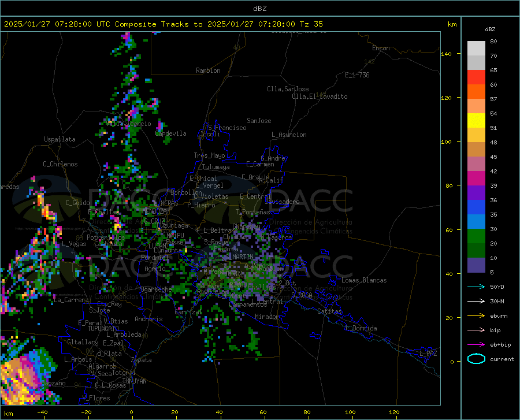The width and height of the screenshot is (520, 420).
Task: Select the 80 dBZ light gray color swatch
Action: [x=476, y=49]
